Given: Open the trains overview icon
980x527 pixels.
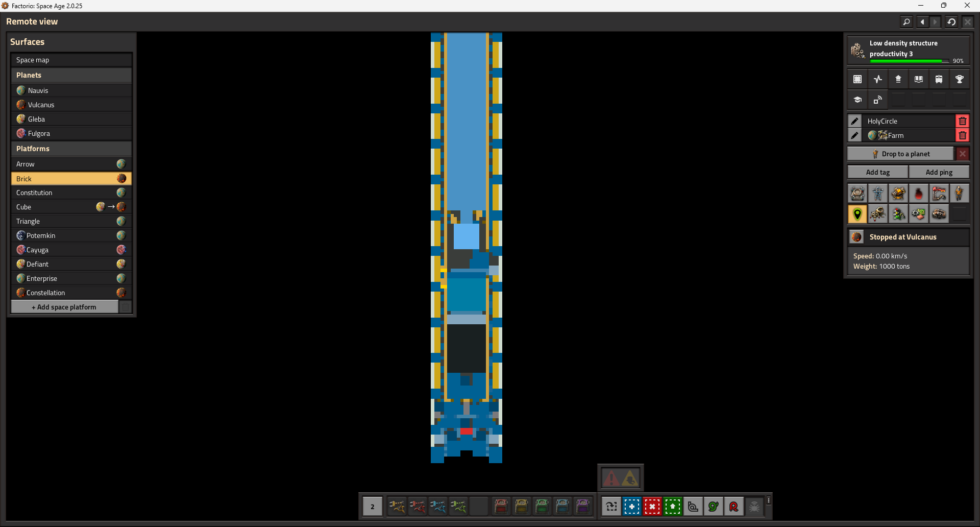Looking at the screenshot, I should point(939,79).
